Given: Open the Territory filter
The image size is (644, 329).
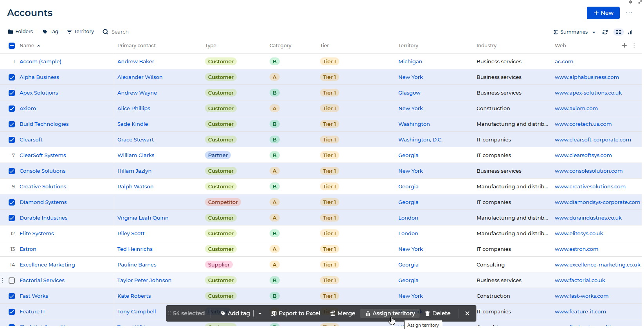Looking at the screenshot, I should 80,32.
